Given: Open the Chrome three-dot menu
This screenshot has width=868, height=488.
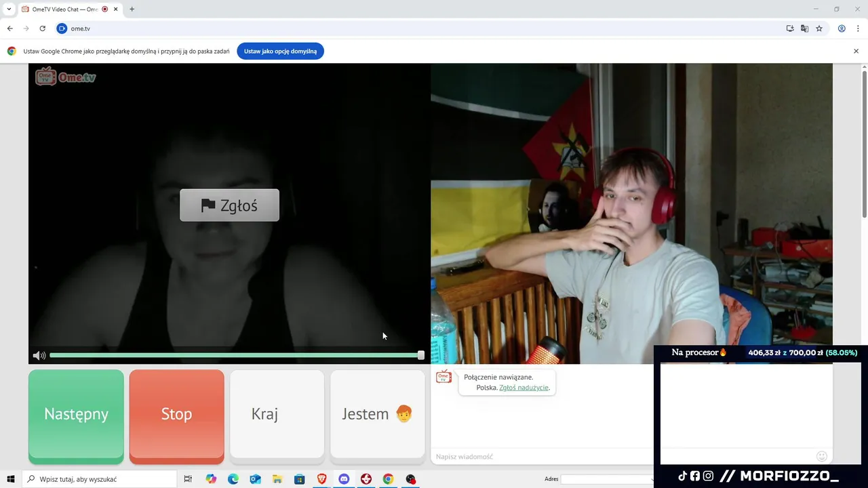Looking at the screenshot, I should point(859,28).
